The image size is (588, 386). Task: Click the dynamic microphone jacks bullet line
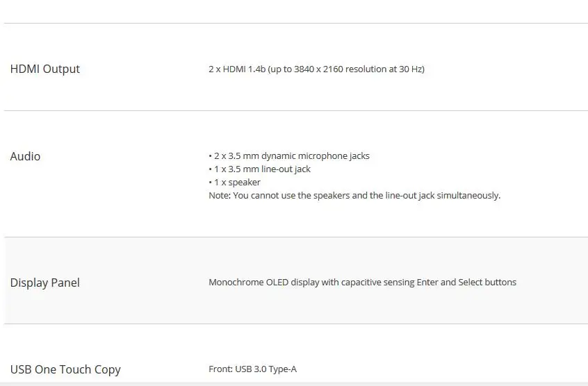click(289, 156)
